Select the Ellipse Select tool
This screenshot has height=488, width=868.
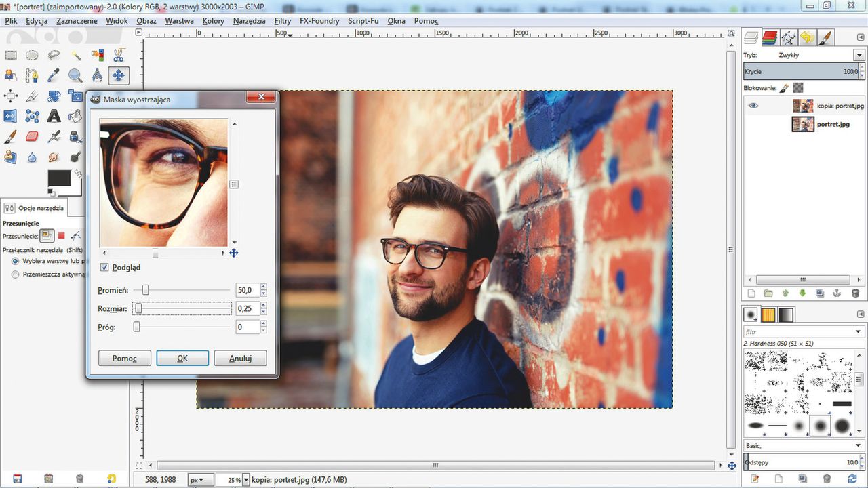[32, 55]
